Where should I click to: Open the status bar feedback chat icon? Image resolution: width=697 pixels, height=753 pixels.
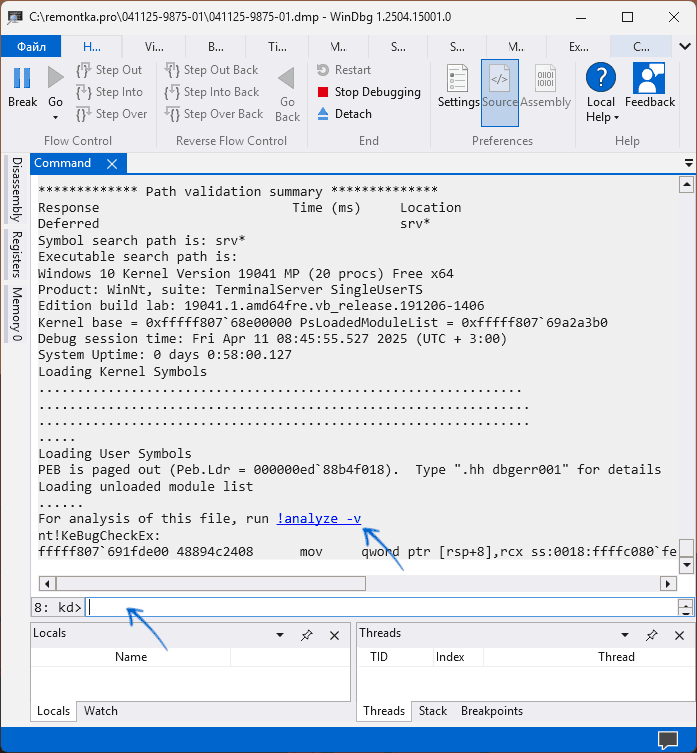click(668, 740)
